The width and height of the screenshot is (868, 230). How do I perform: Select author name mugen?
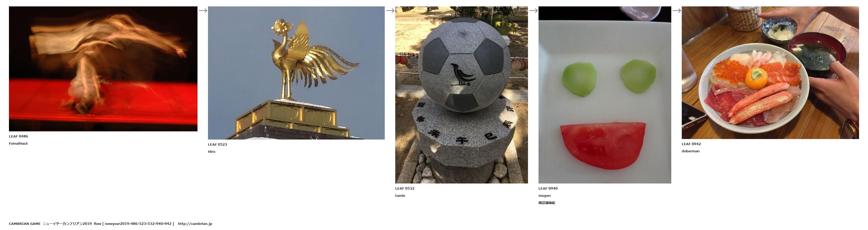pos(545,196)
